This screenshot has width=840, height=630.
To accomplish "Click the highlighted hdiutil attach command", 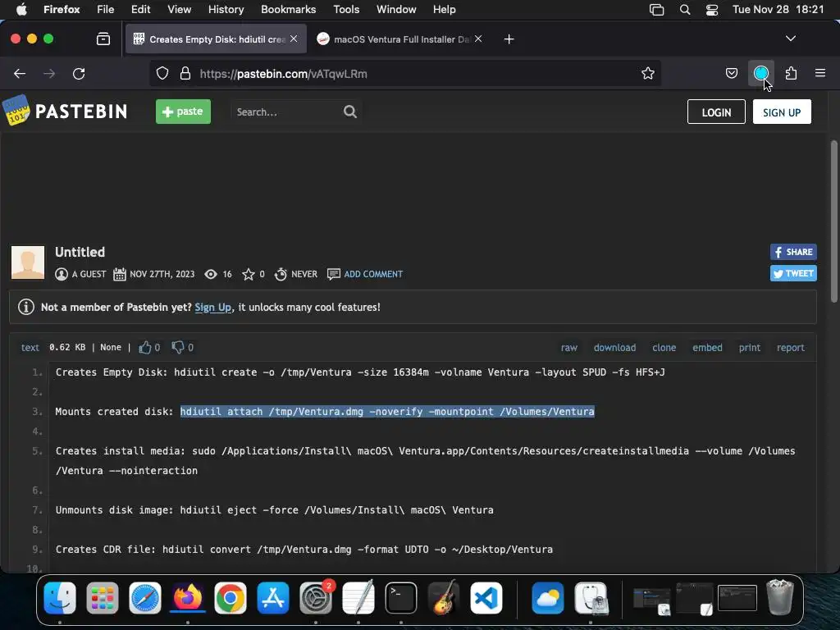I will pyautogui.click(x=387, y=412).
